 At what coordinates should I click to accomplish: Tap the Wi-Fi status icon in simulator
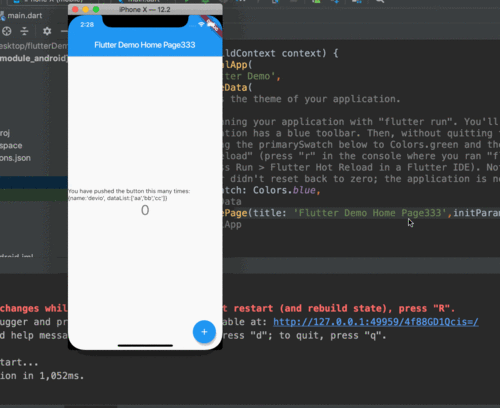pos(201,24)
